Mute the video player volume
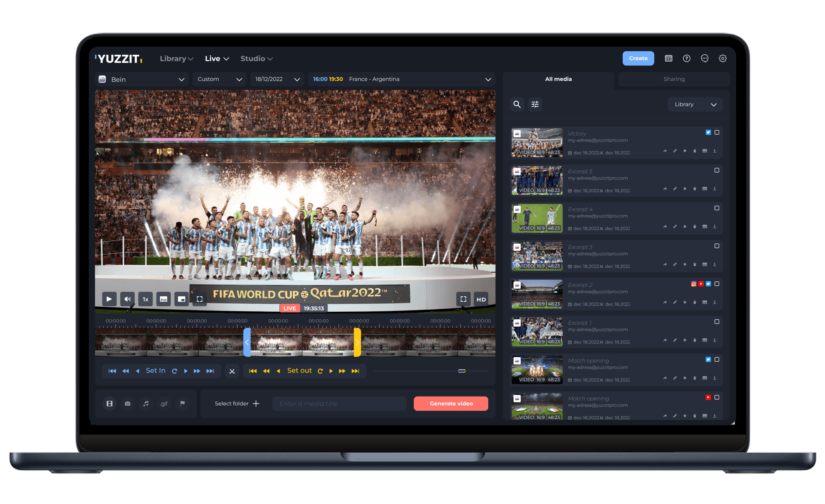825x504 pixels. (x=127, y=299)
